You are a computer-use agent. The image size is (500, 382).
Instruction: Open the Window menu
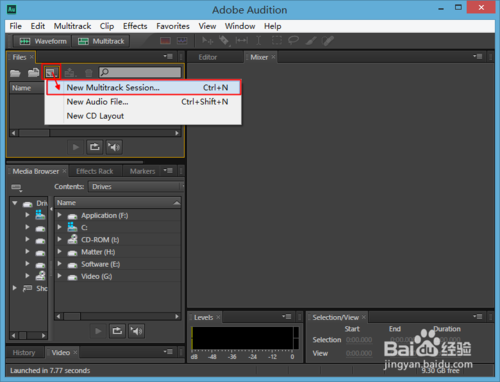click(x=240, y=26)
